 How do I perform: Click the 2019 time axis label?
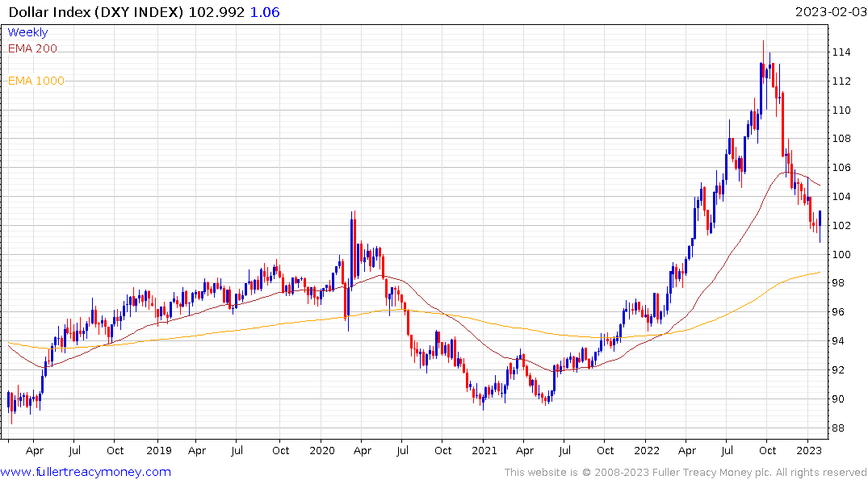point(159,450)
